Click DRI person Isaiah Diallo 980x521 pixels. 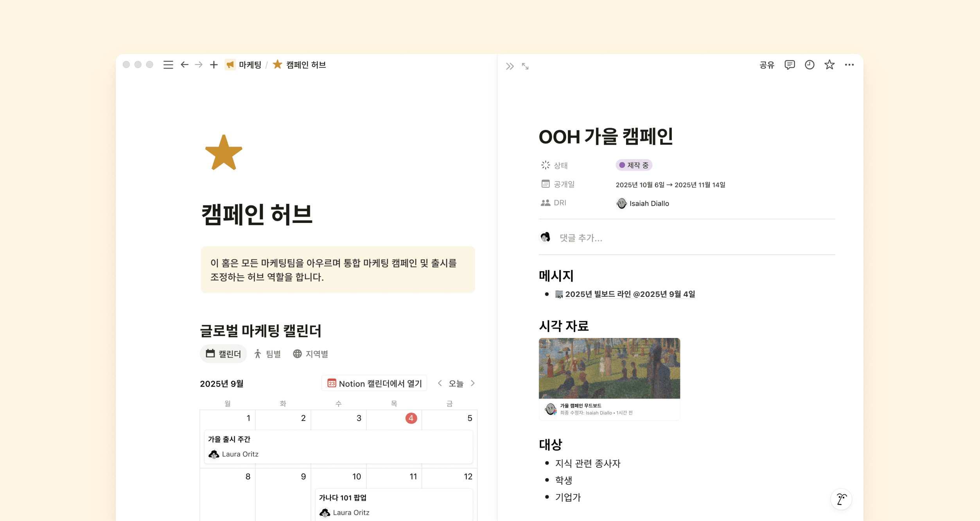click(643, 203)
